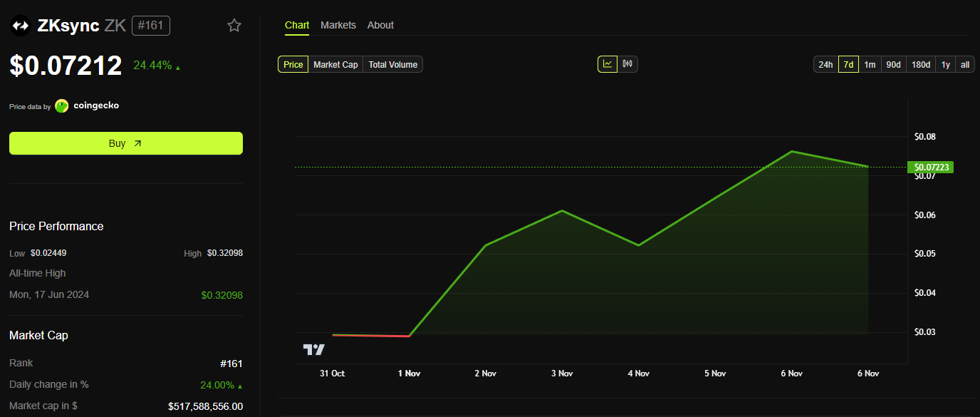
Task: Select the line chart view icon
Action: click(x=608, y=63)
